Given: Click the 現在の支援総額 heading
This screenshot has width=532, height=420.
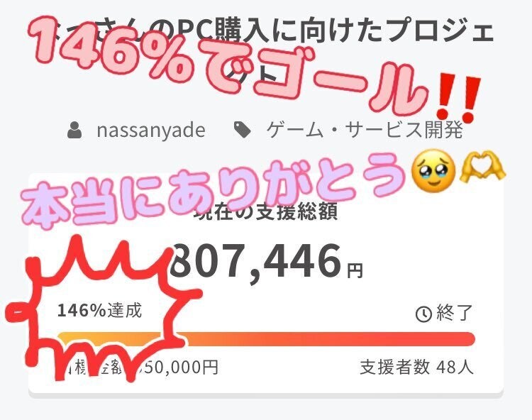Looking at the screenshot, I should [x=266, y=211].
